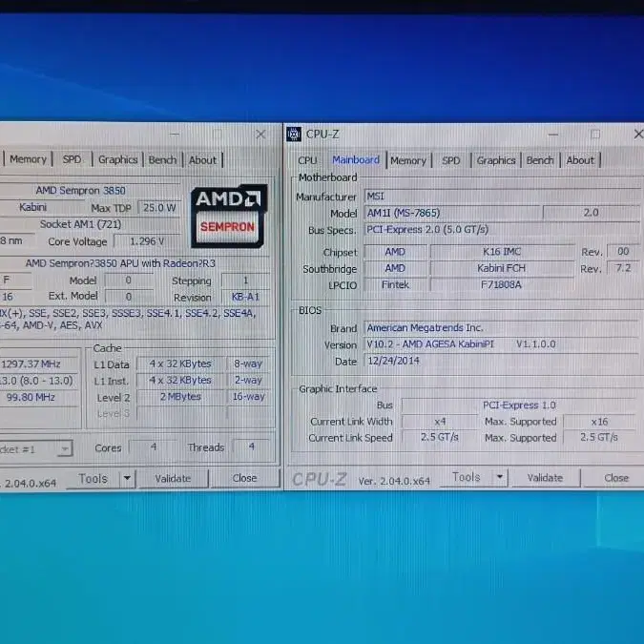Click the 16-way Level 2 associativity
The height and width of the screenshot is (644, 644).
[248, 397]
